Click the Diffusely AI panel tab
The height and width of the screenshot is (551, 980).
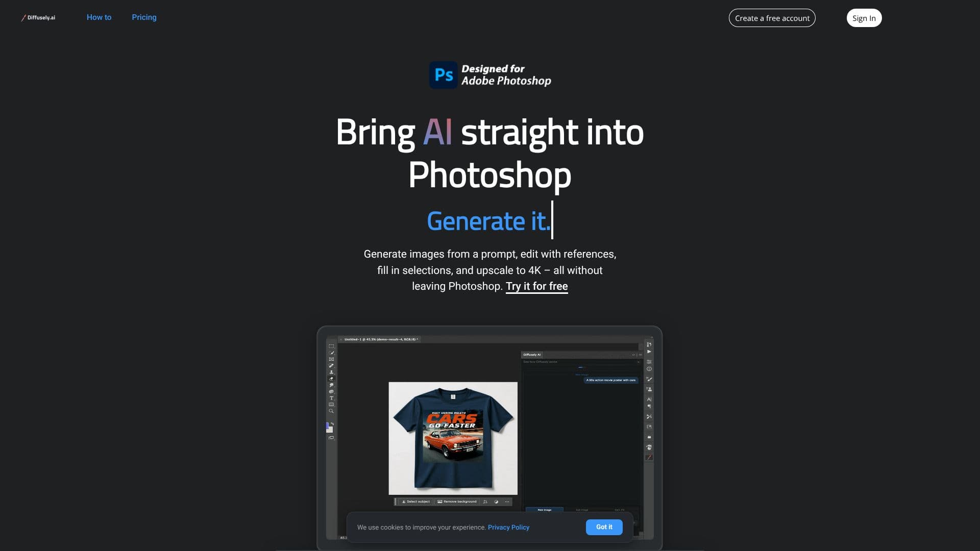[532, 355]
